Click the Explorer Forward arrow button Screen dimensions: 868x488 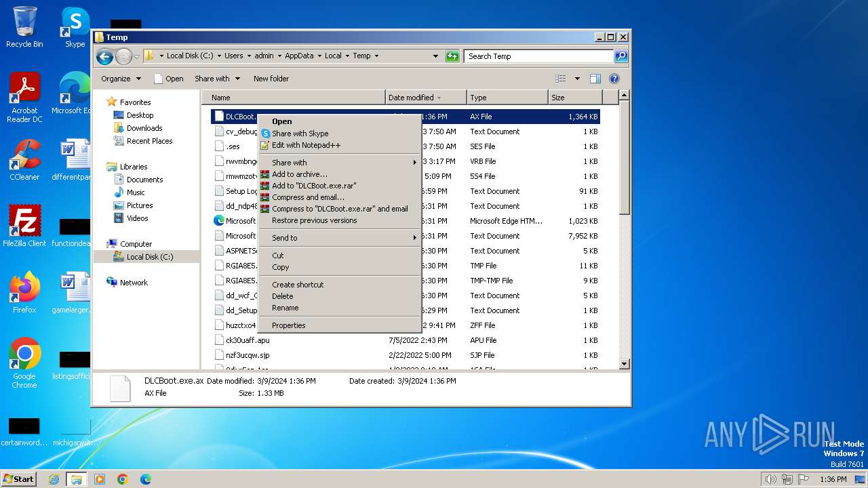point(123,56)
